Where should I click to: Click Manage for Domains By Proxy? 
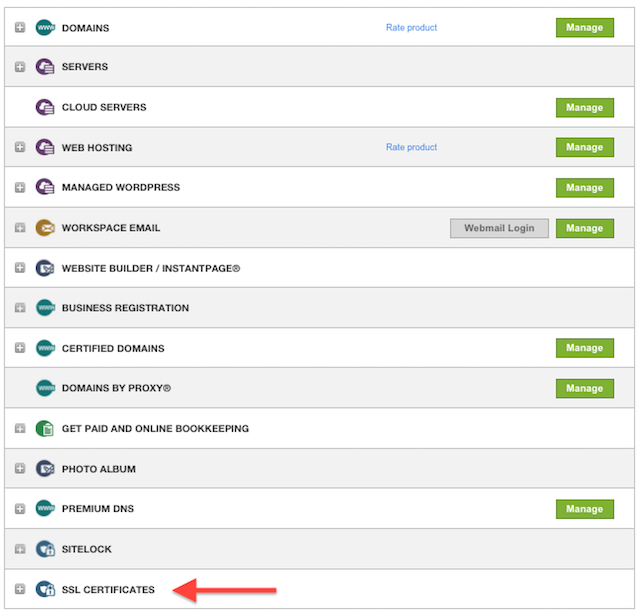coord(584,388)
